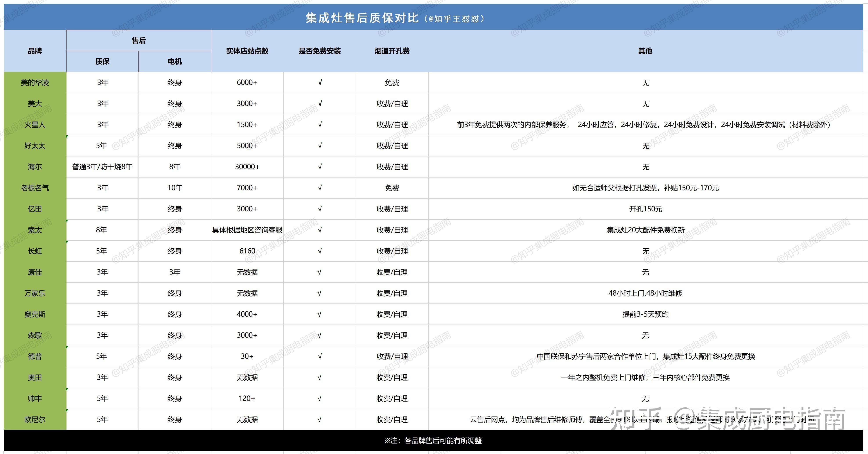The height and width of the screenshot is (454, 868).
Task: Select brand cell '火星人'
Action: [35, 125]
